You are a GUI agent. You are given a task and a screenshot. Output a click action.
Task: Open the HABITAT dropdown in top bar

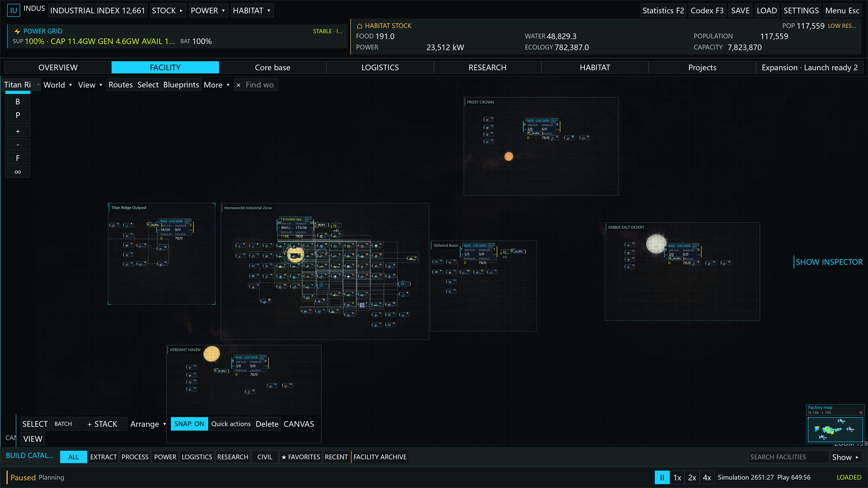pyautogui.click(x=252, y=10)
